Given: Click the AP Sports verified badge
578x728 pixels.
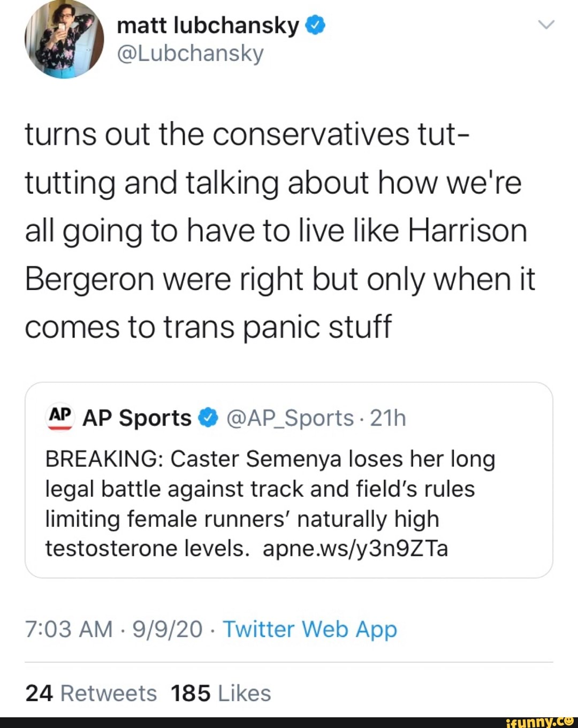Looking at the screenshot, I should [x=209, y=418].
